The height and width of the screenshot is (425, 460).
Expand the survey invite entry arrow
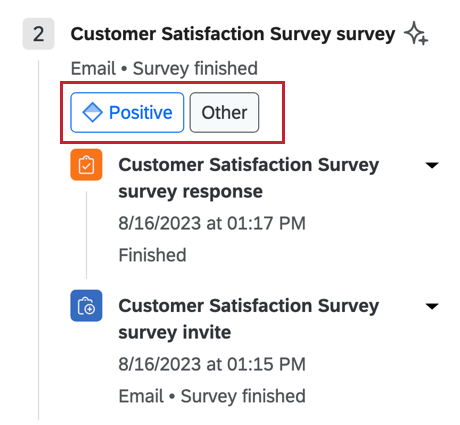(432, 306)
